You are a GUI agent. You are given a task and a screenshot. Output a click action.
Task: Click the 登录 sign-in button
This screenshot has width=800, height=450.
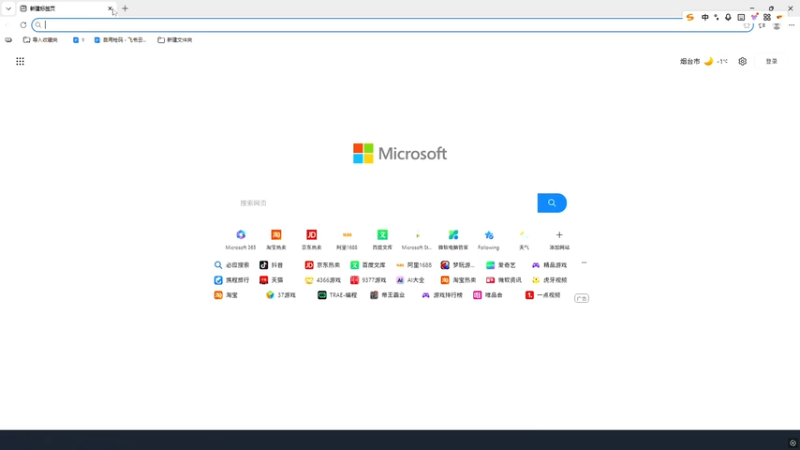(771, 61)
